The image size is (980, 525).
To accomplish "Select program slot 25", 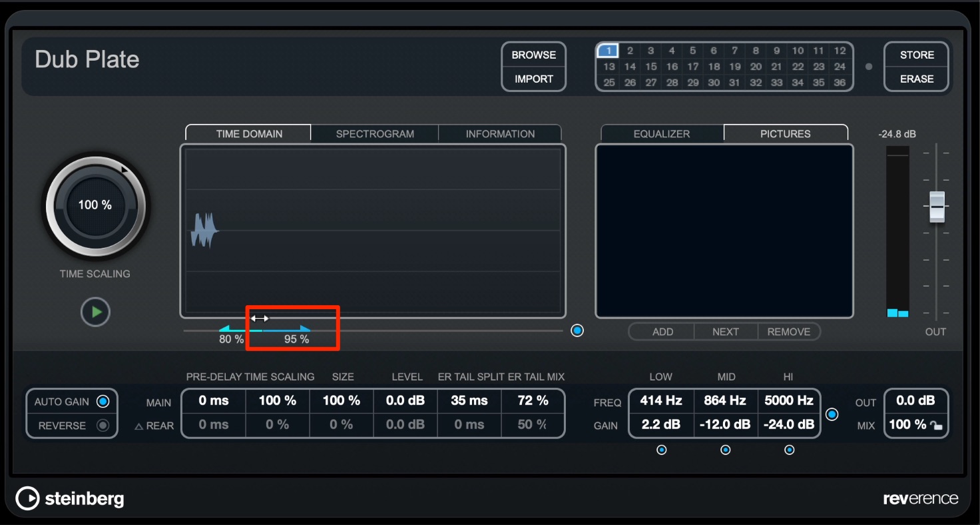I will click(x=609, y=83).
